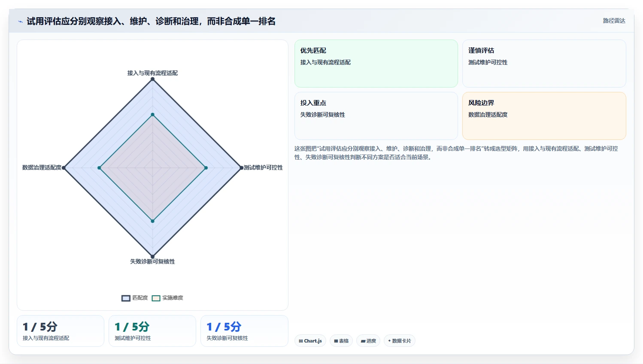Click the 数据卡片 chip's diamond icon

click(x=389, y=341)
